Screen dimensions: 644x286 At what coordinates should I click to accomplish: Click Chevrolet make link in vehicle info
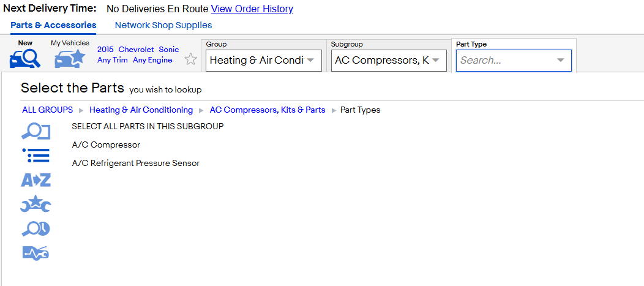point(137,50)
